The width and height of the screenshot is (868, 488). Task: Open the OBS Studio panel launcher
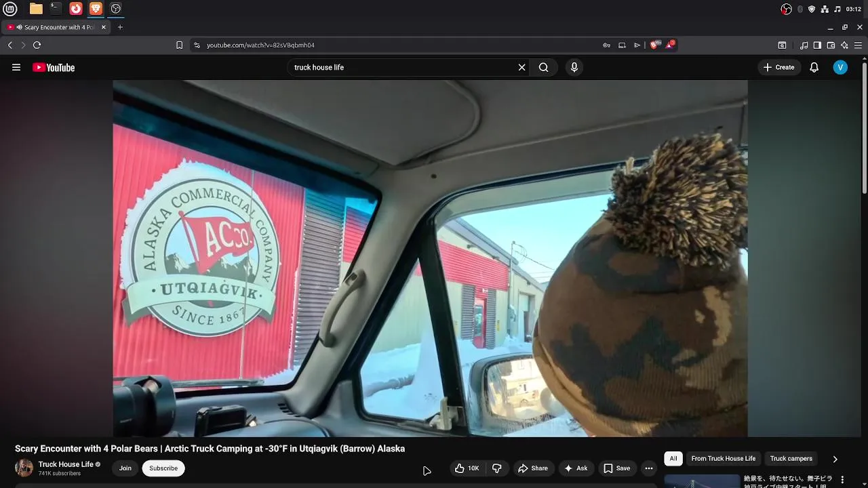tap(116, 9)
